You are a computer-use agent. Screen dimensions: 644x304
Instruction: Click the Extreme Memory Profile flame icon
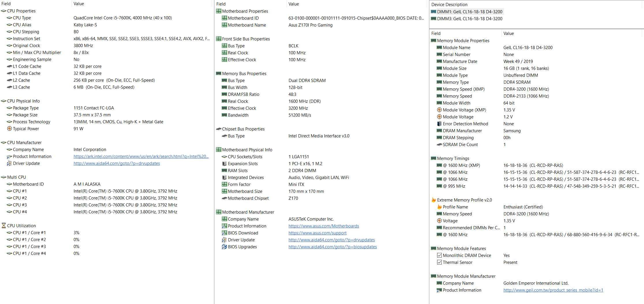pyautogui.click(x=433, y=200)
